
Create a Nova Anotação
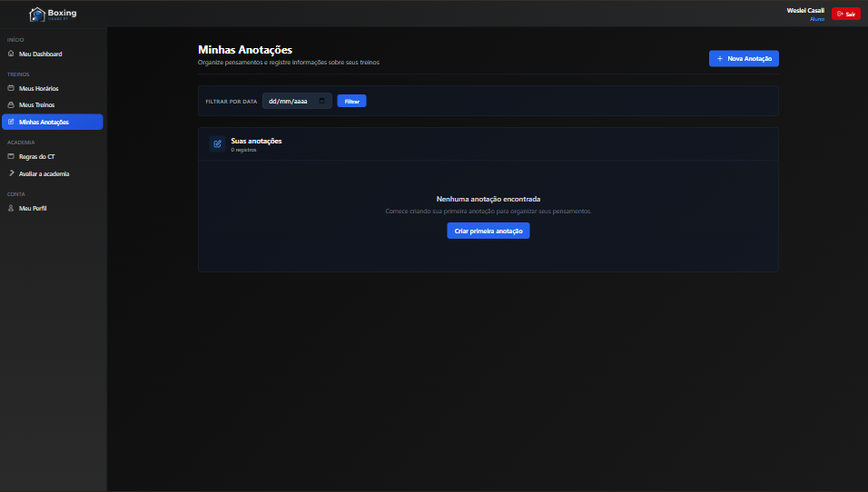pyautogui.click(x=744, y=59)
